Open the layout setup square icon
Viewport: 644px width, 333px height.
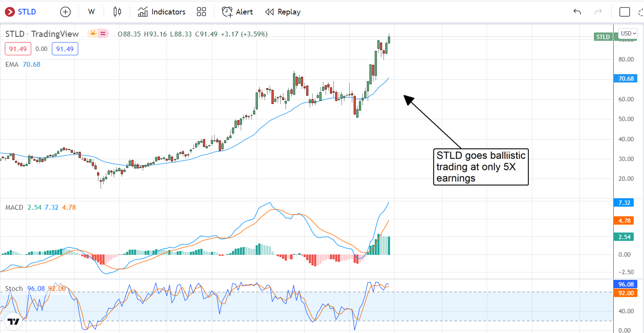point(624,12)
